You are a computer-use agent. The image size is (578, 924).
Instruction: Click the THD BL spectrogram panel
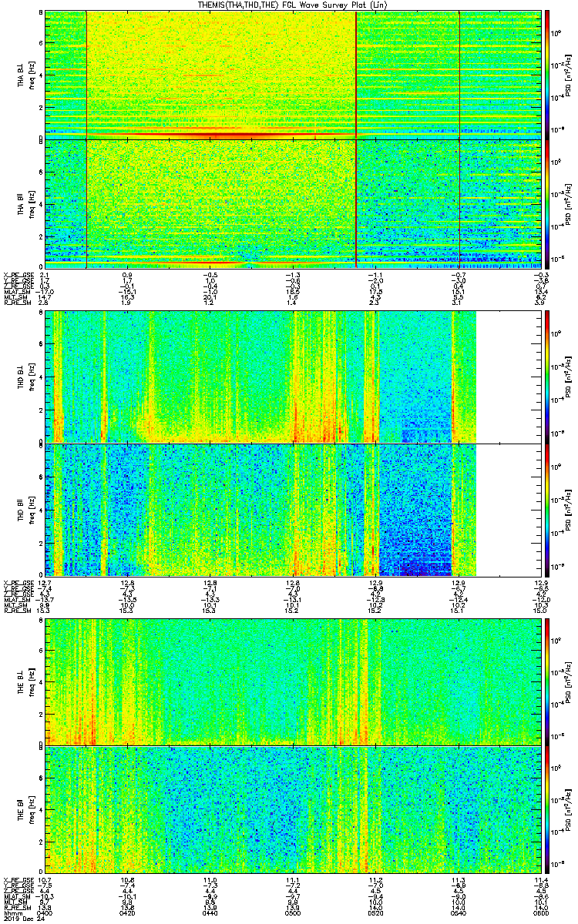pyautogui.click(x=293, y=377)
